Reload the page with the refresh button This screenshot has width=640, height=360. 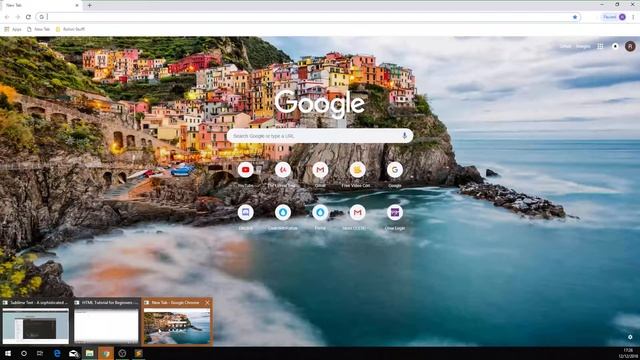pos(28,17)
